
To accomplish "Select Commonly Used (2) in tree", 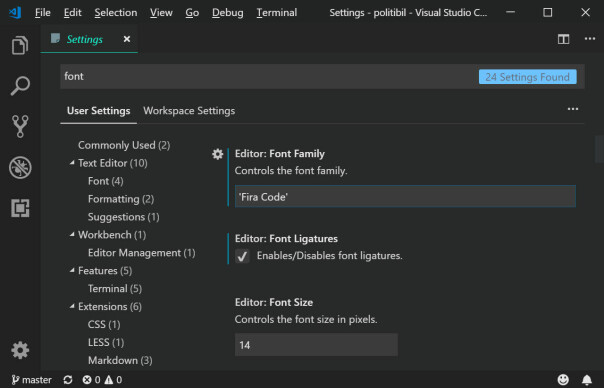I will tap(124, 145).
